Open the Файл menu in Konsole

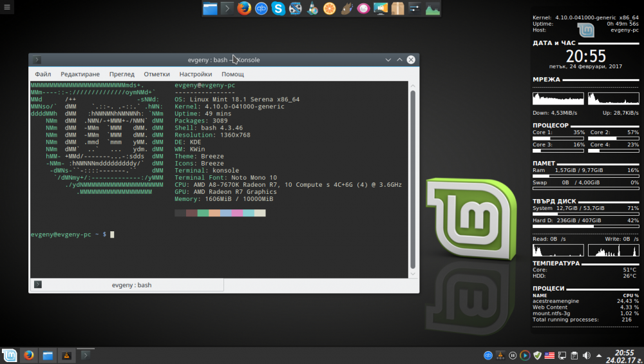(x=43, y=74)
